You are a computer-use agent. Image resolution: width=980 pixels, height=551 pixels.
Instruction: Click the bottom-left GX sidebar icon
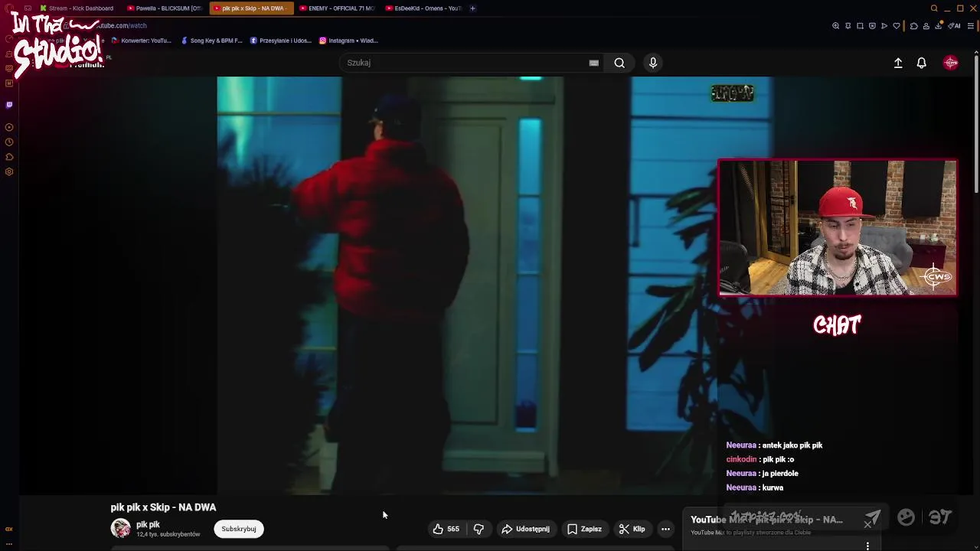pyautogui.click(x=9, y=529)
